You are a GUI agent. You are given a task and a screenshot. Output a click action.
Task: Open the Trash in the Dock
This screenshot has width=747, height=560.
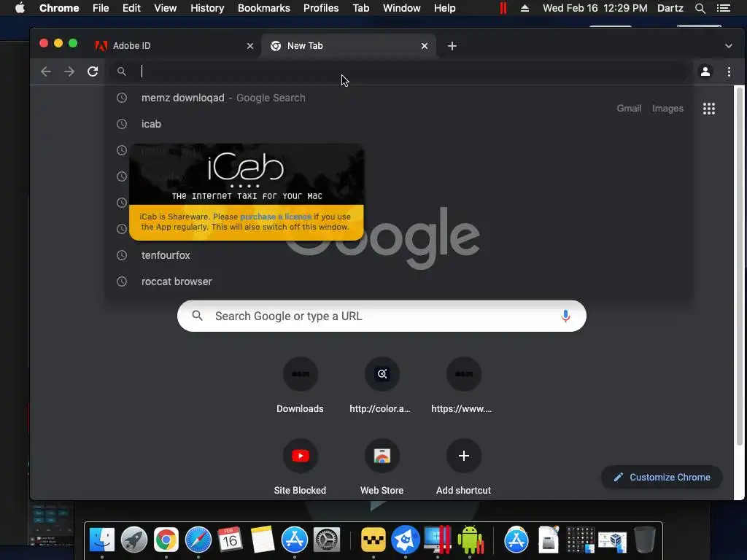pyautogui.click(x=645, y=540)
